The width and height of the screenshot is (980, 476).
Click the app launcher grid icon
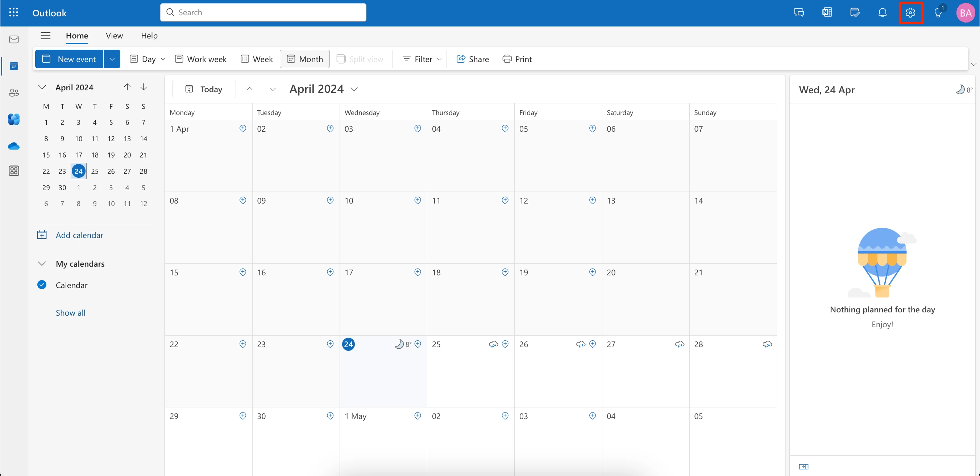(x=13, y=13)
